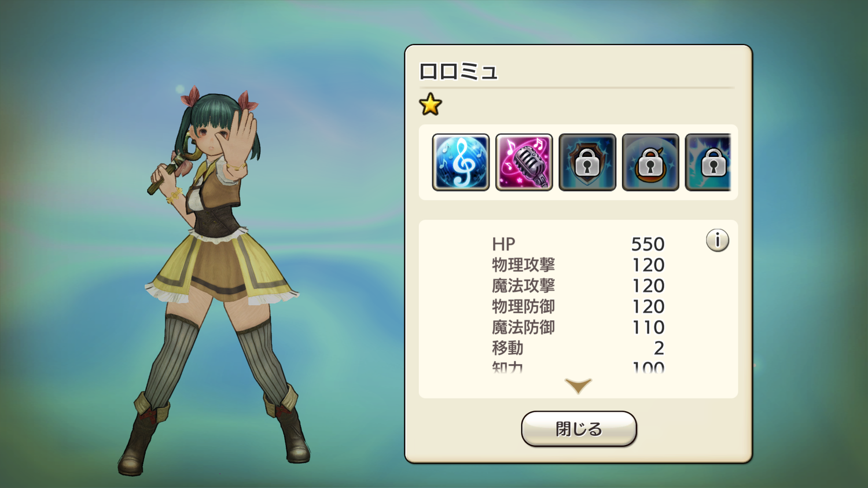Select the 物理攻撃 stat row
The height and width of the screenshot is (488, 868).
point(578,265)
